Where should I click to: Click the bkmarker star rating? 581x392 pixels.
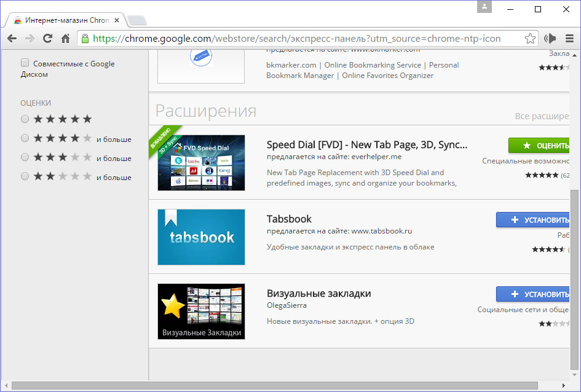[554, 68]
